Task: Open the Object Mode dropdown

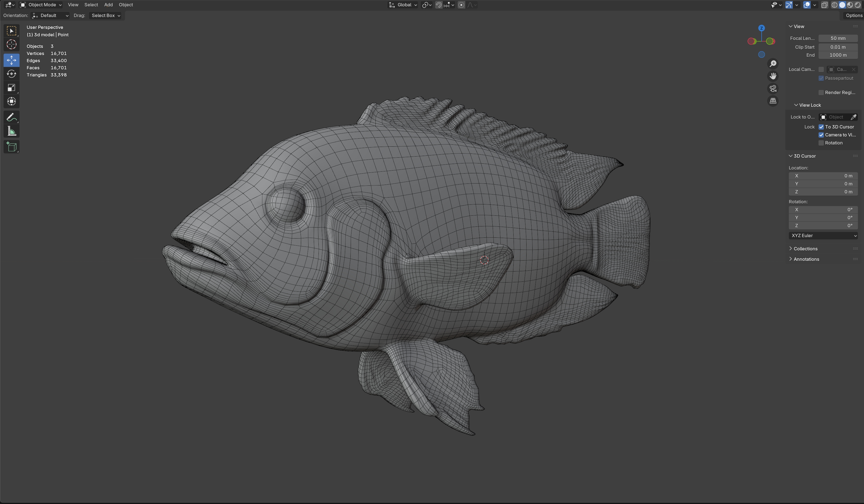Action: point(41,5)
